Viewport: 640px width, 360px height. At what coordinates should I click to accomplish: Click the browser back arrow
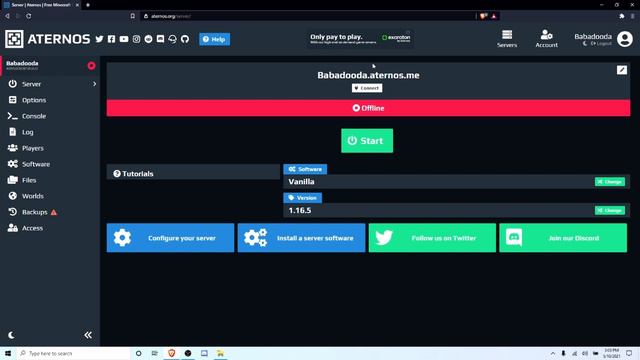[x=7, y=16]
